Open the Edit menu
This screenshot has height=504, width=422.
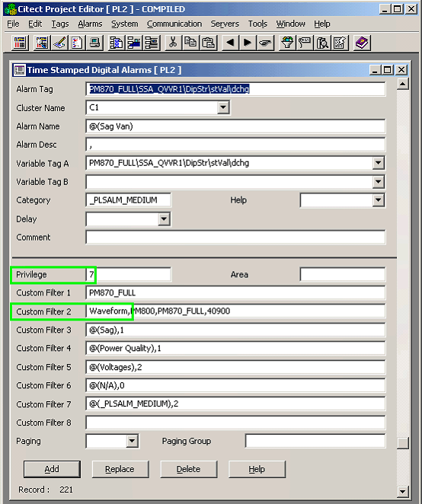[35, 24]
